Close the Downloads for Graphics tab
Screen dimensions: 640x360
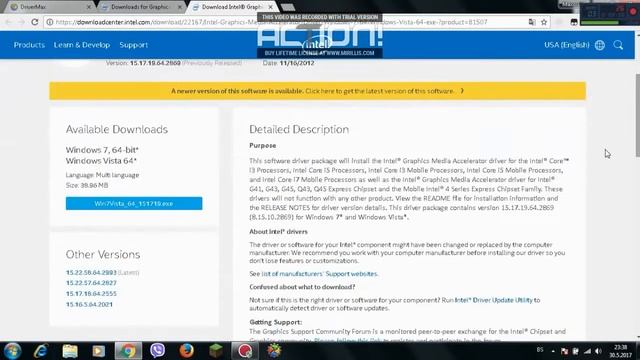(x=180, y=7)
